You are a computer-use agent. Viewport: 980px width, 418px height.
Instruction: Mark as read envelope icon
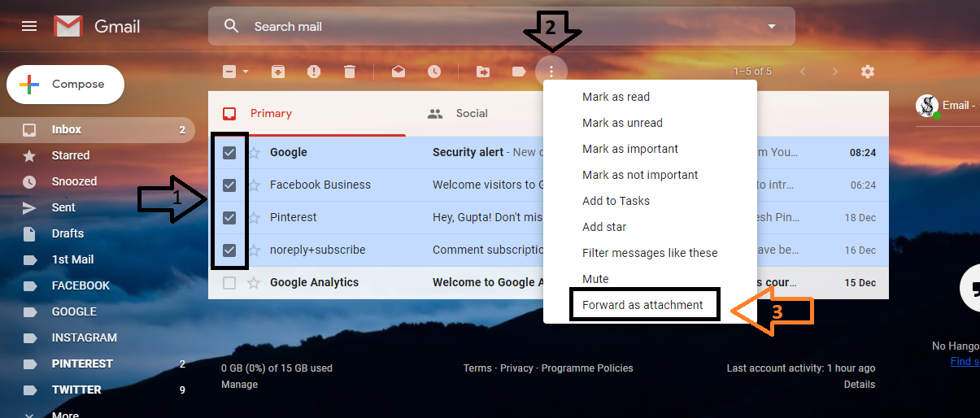tap(399, 72)
